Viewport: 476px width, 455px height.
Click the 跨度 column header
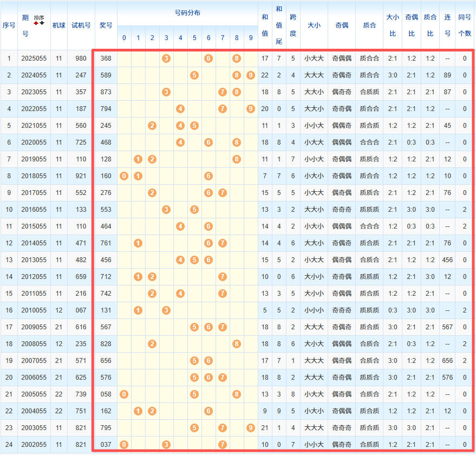pyautogui.click(x=293, y=25)
